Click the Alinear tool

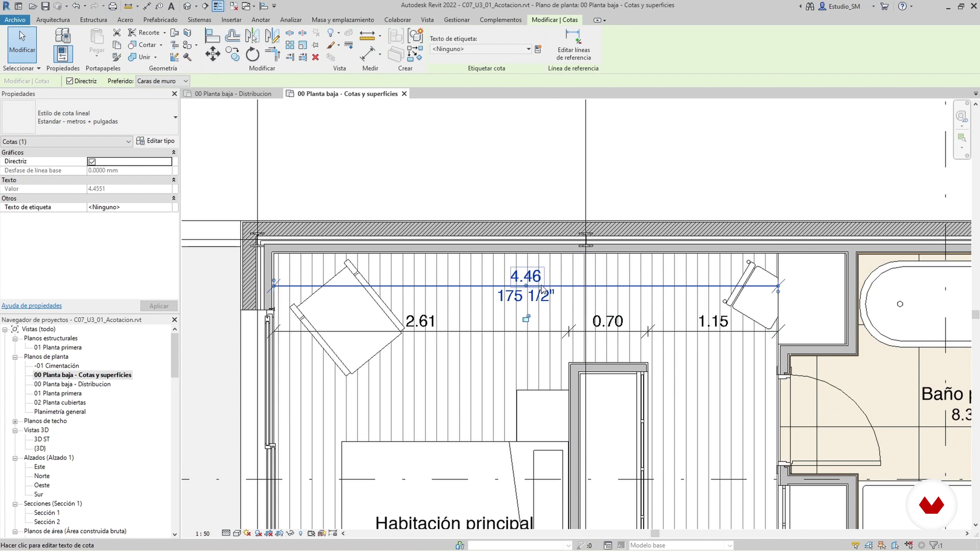point(212,36)
